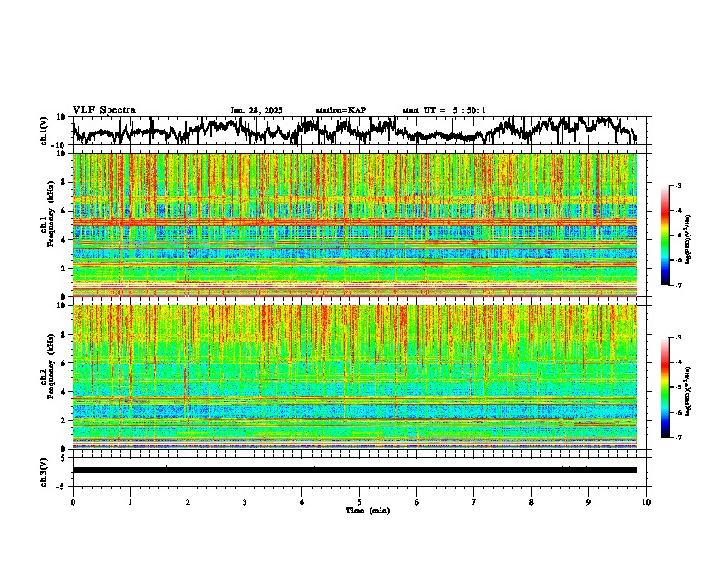Click the ch.1 colorbar log(PSD) units label
Screen dimensions: 728x563
[688, 240]
